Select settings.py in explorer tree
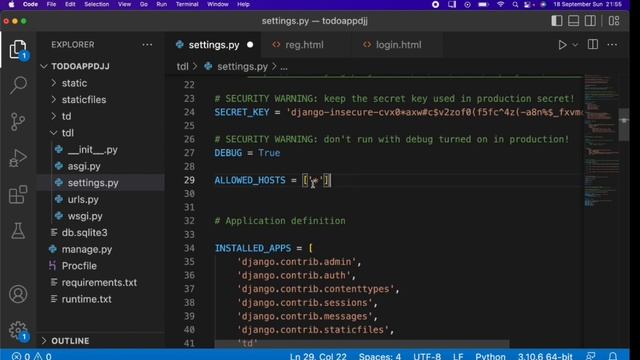This screenshot has width=640, height=360. (x=93, y=183)
